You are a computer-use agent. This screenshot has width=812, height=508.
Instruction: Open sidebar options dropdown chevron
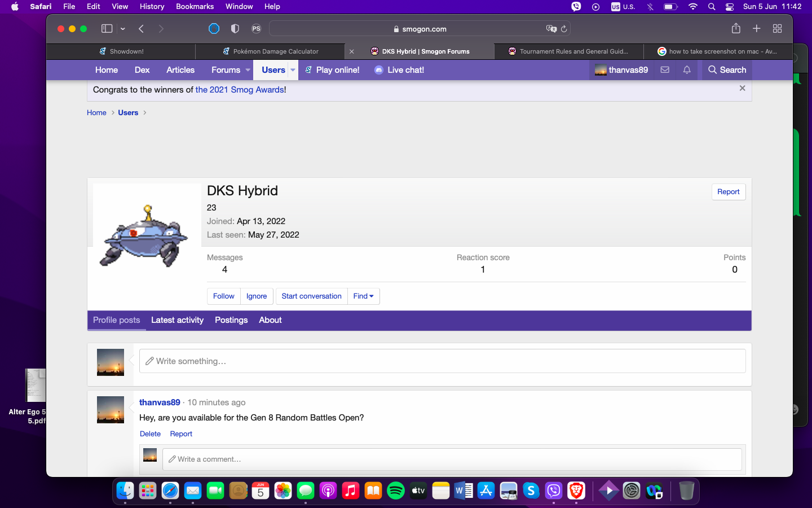tap(122, 29)
